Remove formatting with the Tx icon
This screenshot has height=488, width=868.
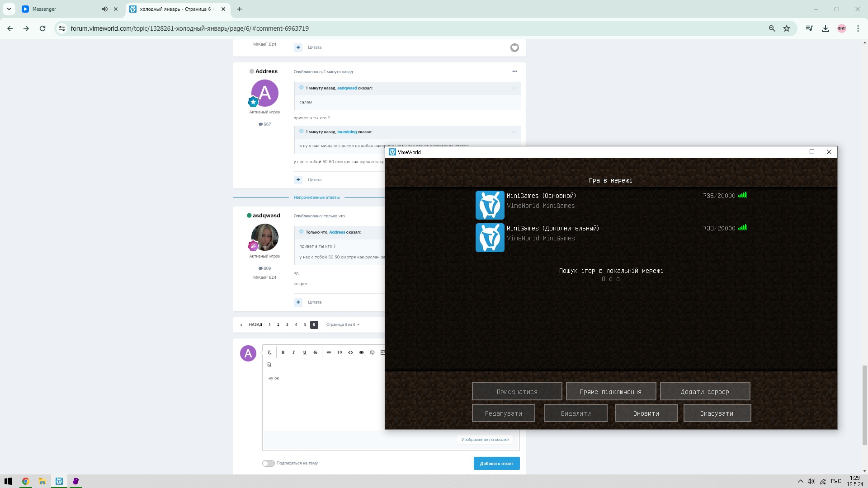tap(269, 352)
